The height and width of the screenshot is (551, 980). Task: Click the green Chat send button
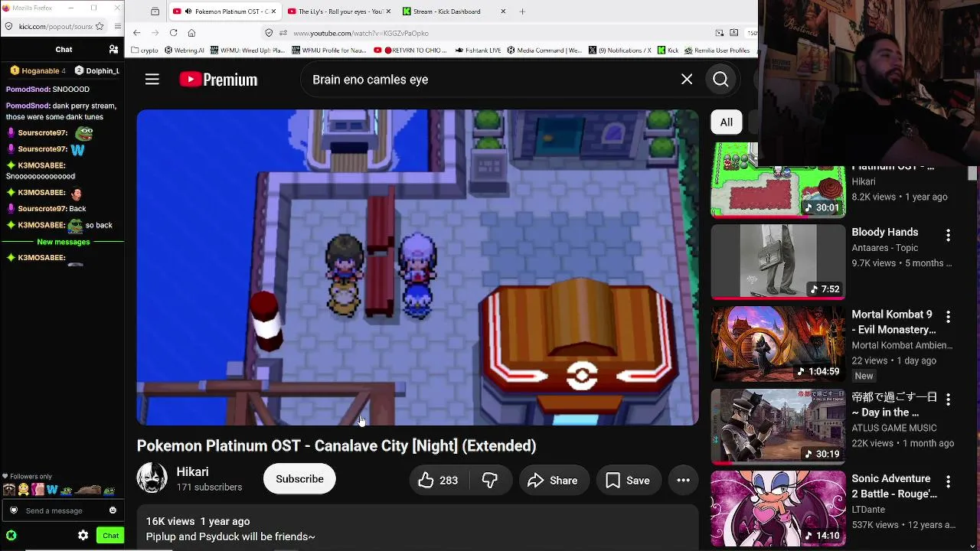(x=111, y=536)
